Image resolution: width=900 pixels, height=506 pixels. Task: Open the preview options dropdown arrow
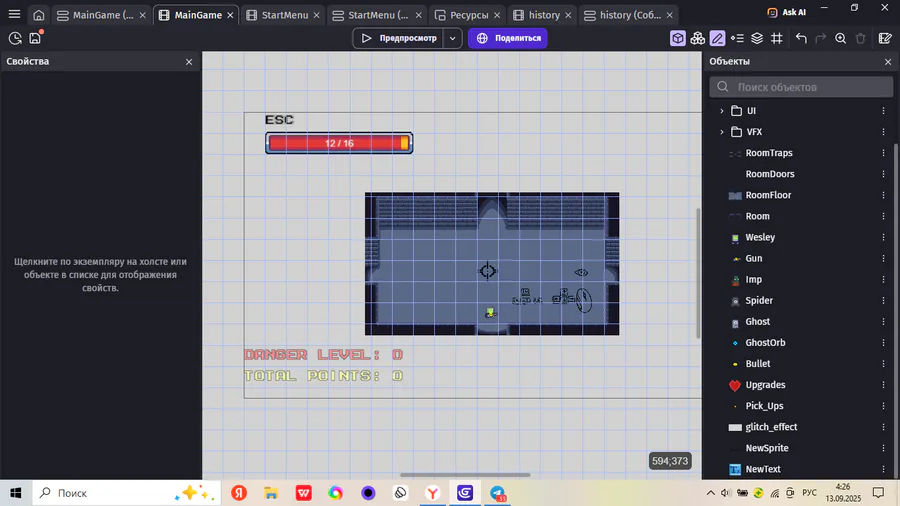[453, 38]
